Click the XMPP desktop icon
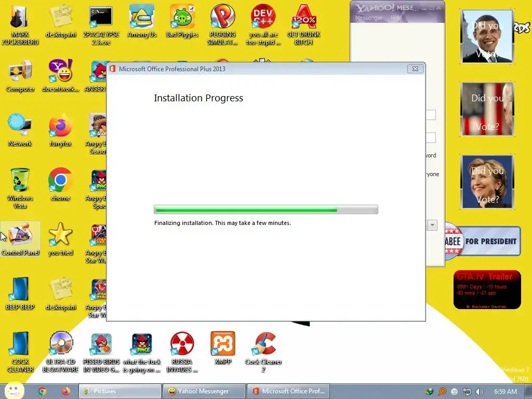 click(x=222, y=349)
